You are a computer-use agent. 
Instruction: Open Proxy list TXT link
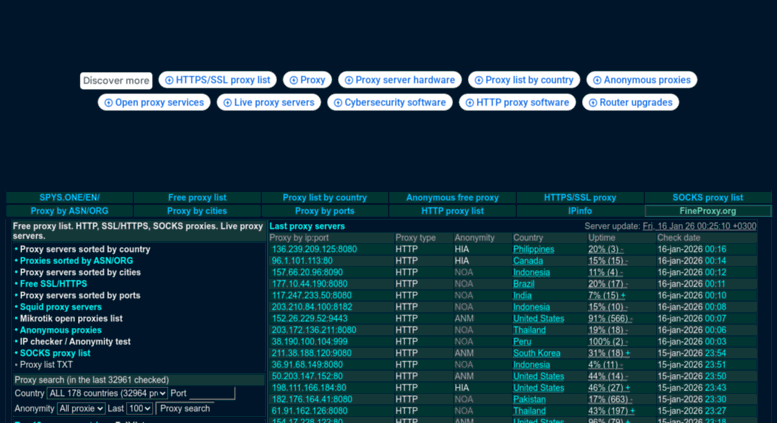[x=46, y=365]
